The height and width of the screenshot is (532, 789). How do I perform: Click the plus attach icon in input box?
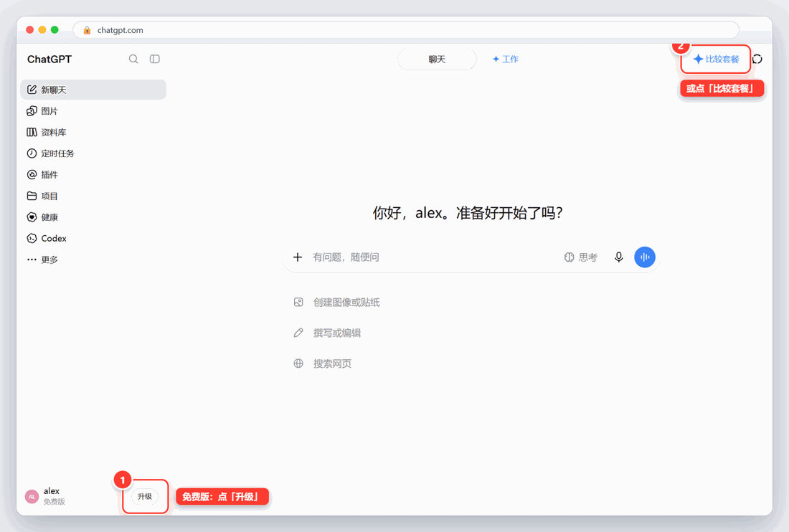298,257
